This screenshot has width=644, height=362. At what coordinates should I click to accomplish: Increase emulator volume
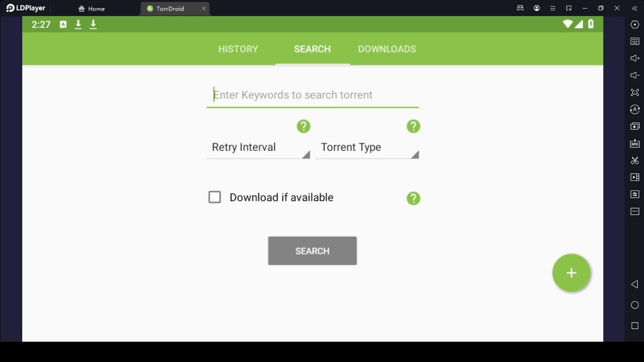click(635, 58)
